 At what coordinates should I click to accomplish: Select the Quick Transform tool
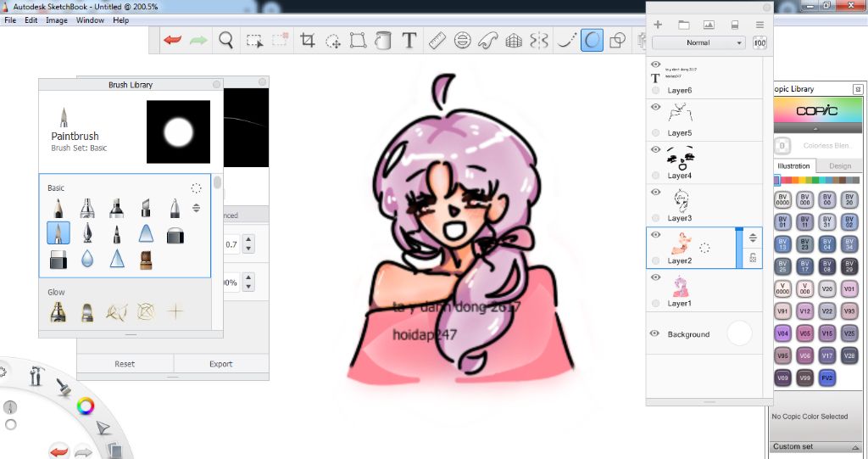pyautogui.click(x=332, y=41)
